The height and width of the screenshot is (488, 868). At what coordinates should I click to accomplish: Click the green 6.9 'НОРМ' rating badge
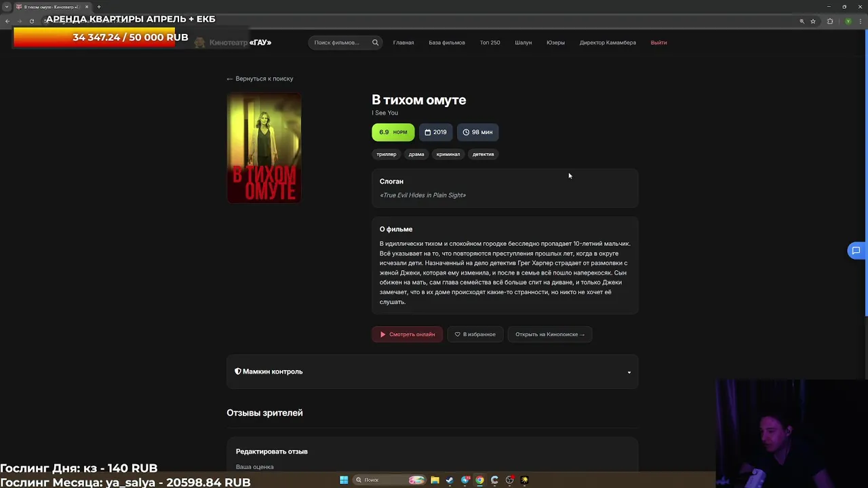coord(393,132)
